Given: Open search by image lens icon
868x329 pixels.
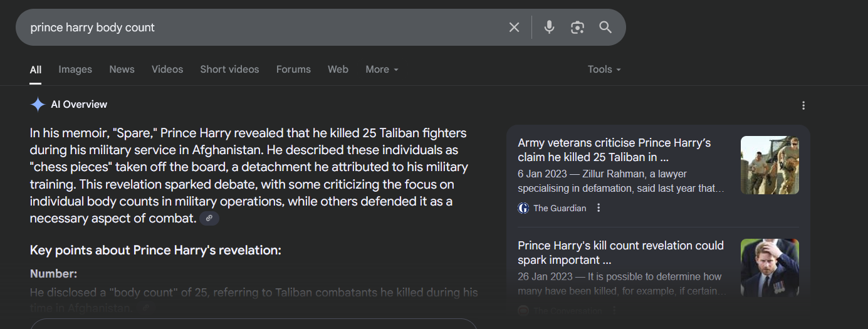Looking at the screenshot, I should point(577,27).
